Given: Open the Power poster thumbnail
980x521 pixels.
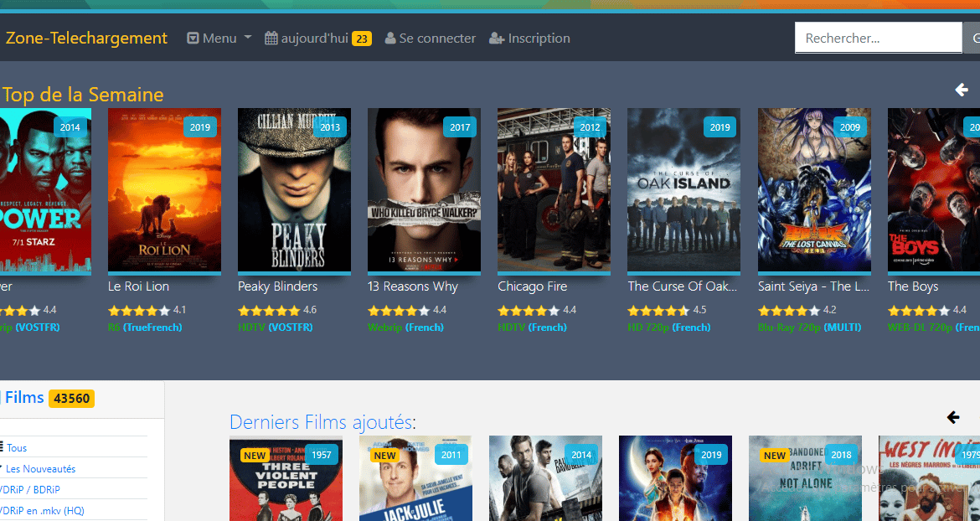Looking at the screenshot, I should pyautogui.click(x=45, y=190).
